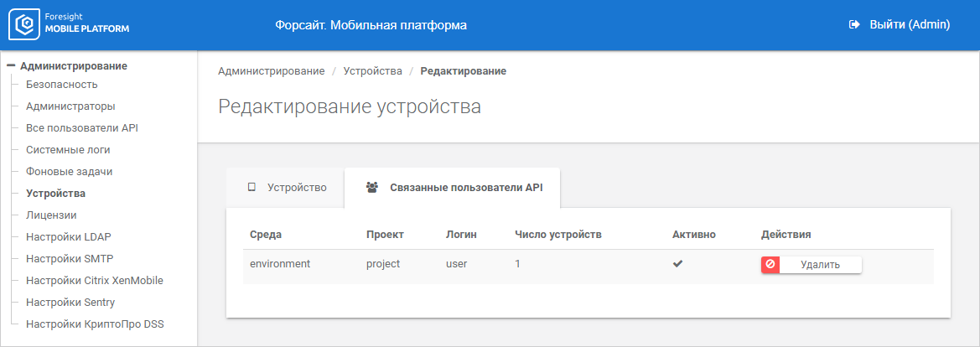Click the red ban icon on Удалить

[x=770, y=265]
